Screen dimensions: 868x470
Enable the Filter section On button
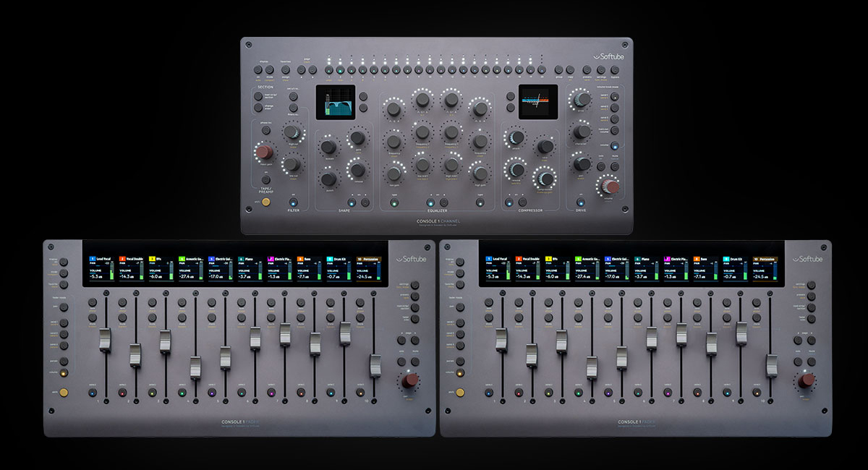293,202
